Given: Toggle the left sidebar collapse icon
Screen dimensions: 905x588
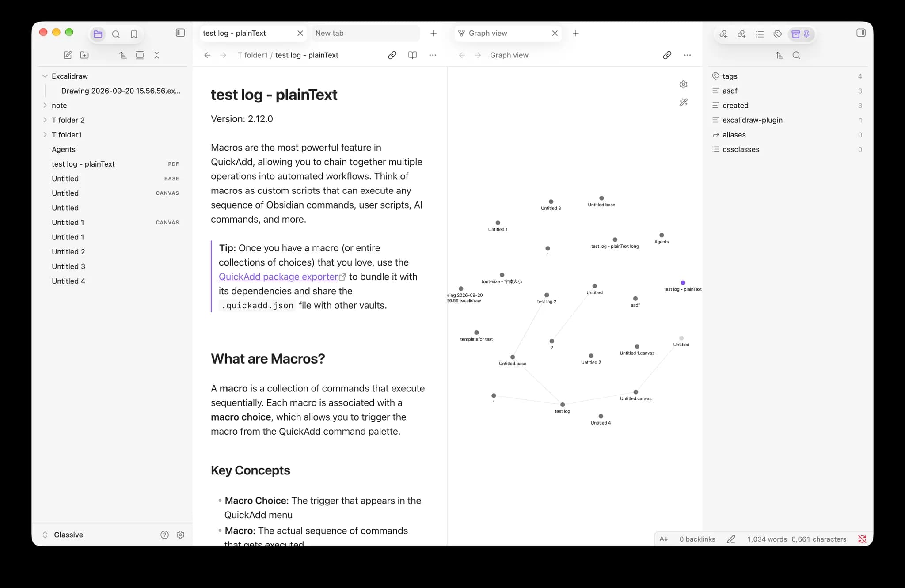Looking at the screenshot, I should click(x=180, y=33).
